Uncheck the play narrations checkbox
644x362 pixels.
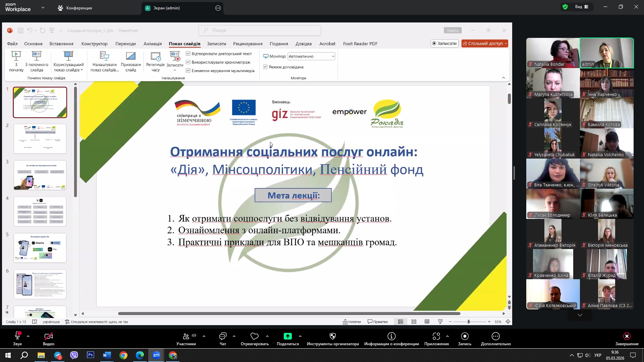[188, 54]
